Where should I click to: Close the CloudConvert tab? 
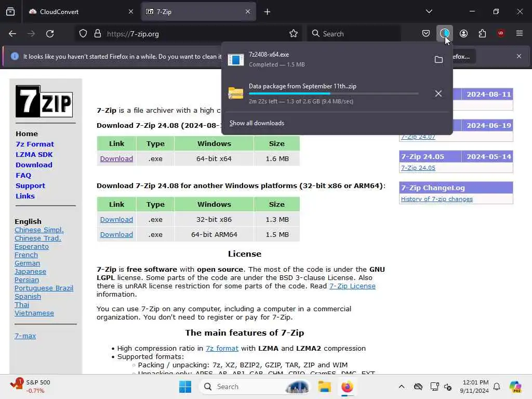pos(131,12)
